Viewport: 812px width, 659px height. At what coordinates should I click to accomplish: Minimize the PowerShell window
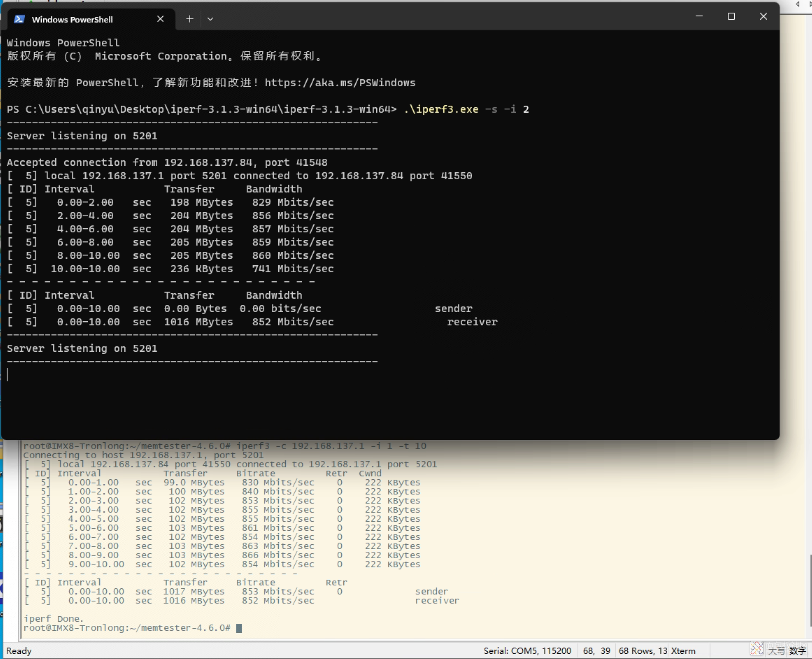click(699, 16)
